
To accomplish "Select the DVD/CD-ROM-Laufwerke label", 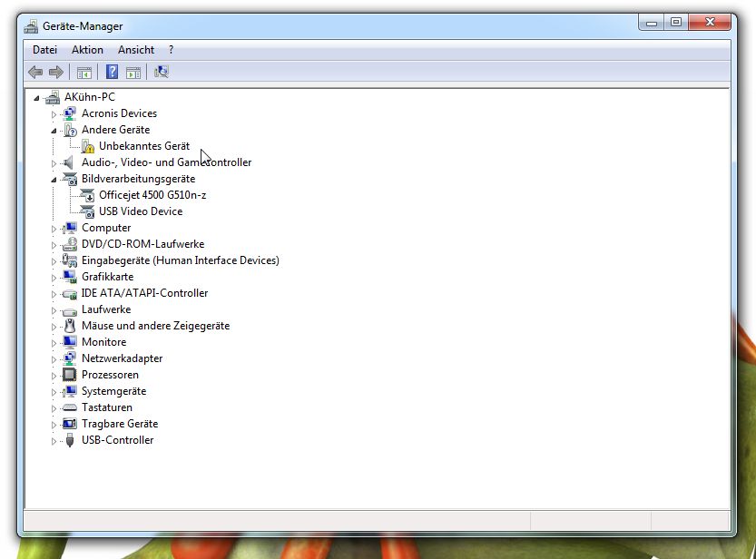I will 142,244.
